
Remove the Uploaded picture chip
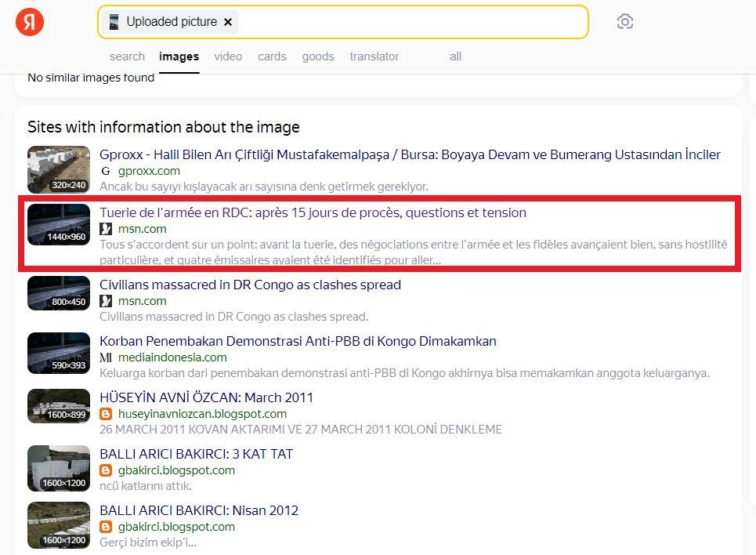coord(228,22)
